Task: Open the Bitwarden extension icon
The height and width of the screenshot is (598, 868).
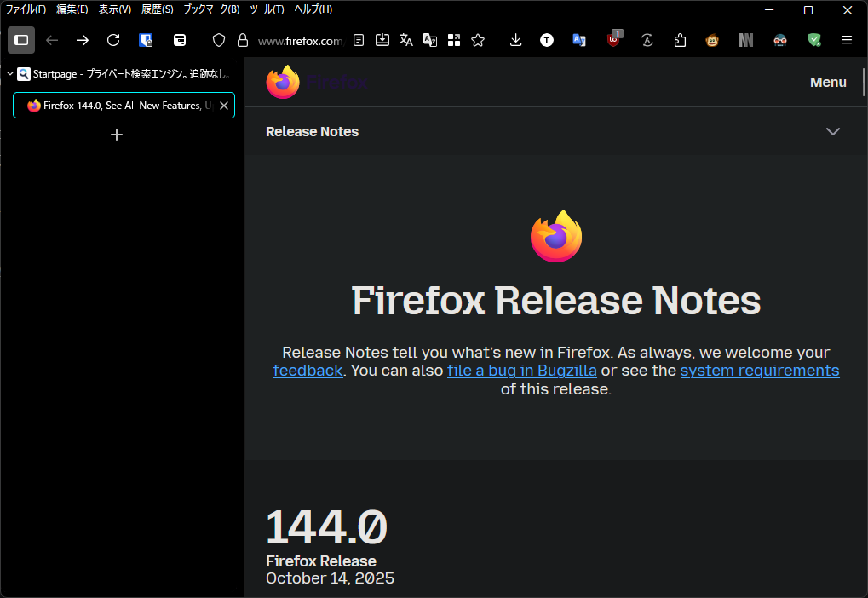Action: (x=146, y=40)
